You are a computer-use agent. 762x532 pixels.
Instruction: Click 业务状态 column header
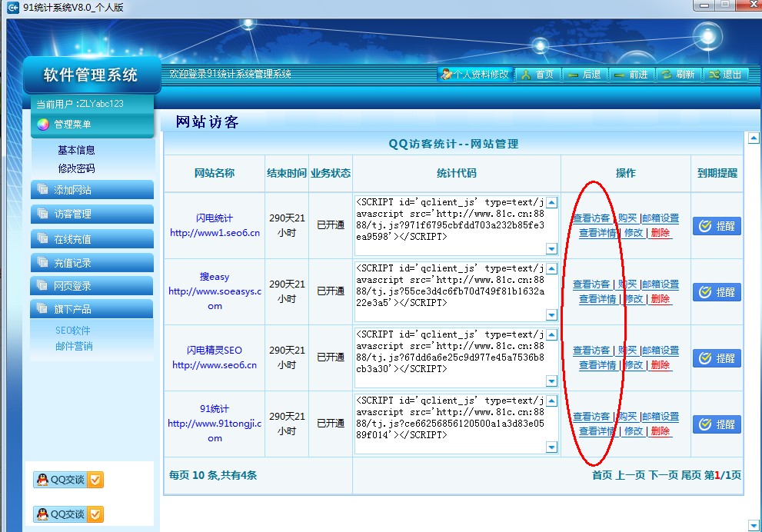[331, 173]
